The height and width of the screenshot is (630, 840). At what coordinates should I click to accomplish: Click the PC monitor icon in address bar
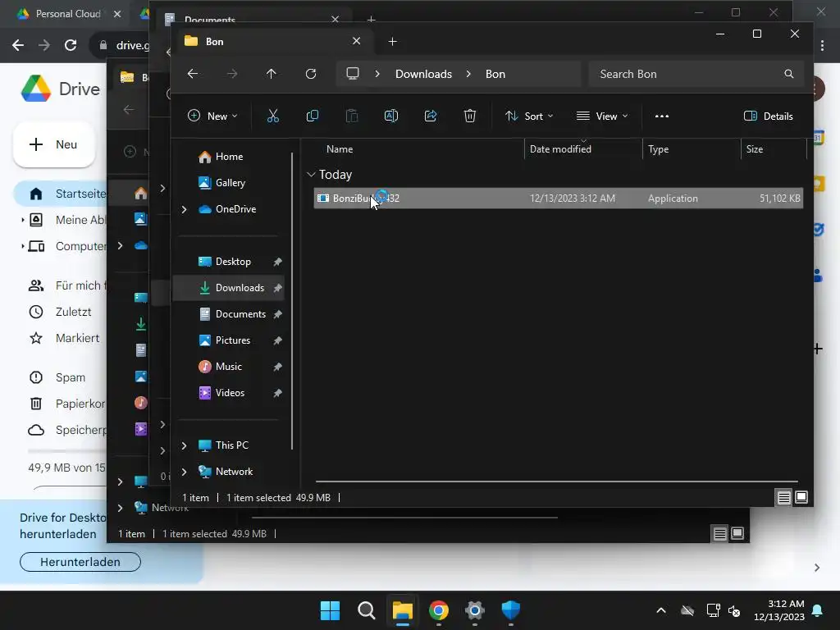353,74
